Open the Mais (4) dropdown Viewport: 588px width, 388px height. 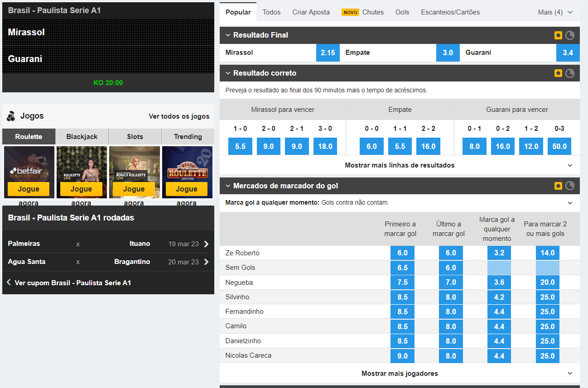click(555, 12)
